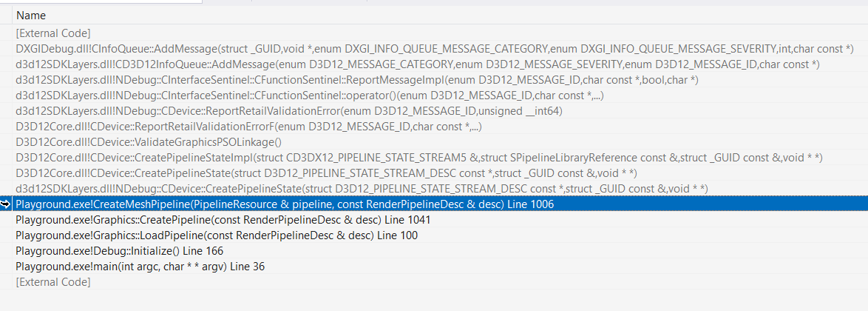This screenshot has height=311, width=868.
Task: Click the current frame yellow arrow icon
Action: pos(5,204)
